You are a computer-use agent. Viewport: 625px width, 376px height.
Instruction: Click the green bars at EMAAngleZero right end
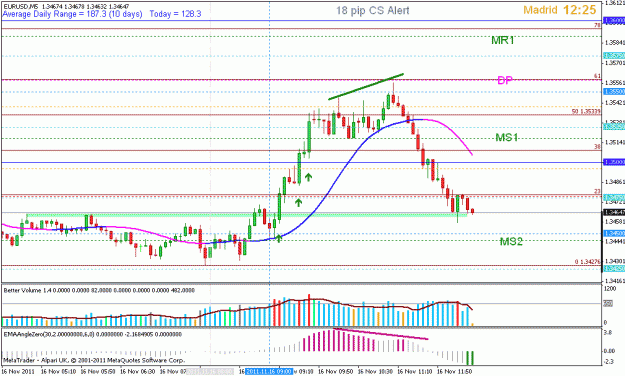pos(470,358)
